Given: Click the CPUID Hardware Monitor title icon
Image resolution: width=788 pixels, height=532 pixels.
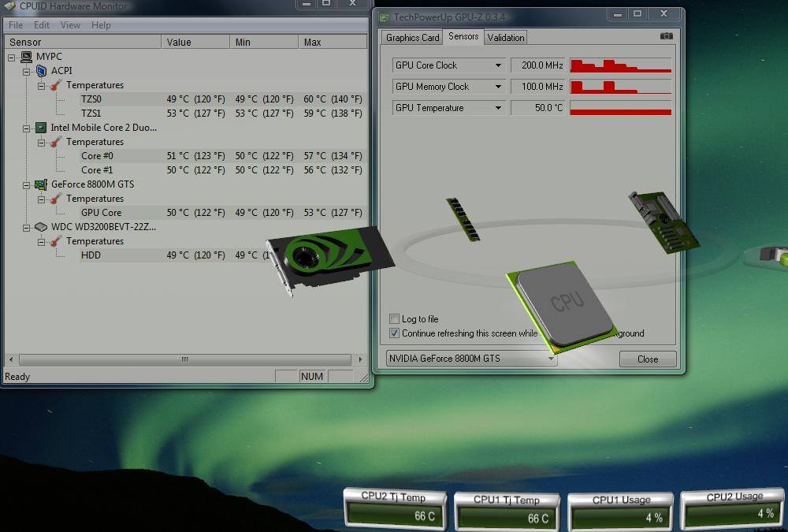Looking at the screenshot, I should pos(9,6).
